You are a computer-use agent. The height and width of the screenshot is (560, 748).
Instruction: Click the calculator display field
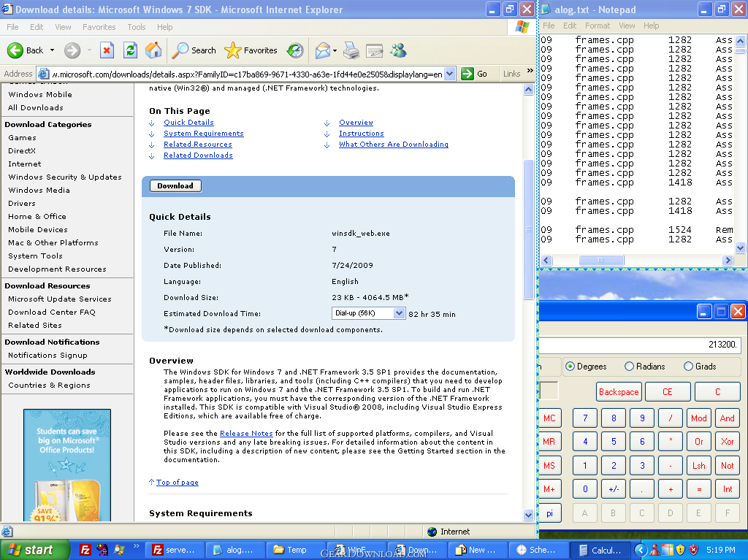(x=639, y=345)
